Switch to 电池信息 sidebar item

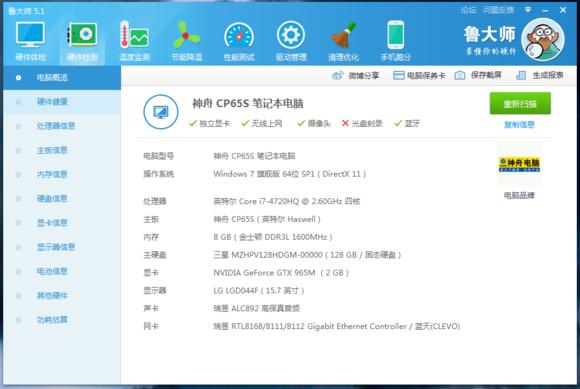point(62,271)
